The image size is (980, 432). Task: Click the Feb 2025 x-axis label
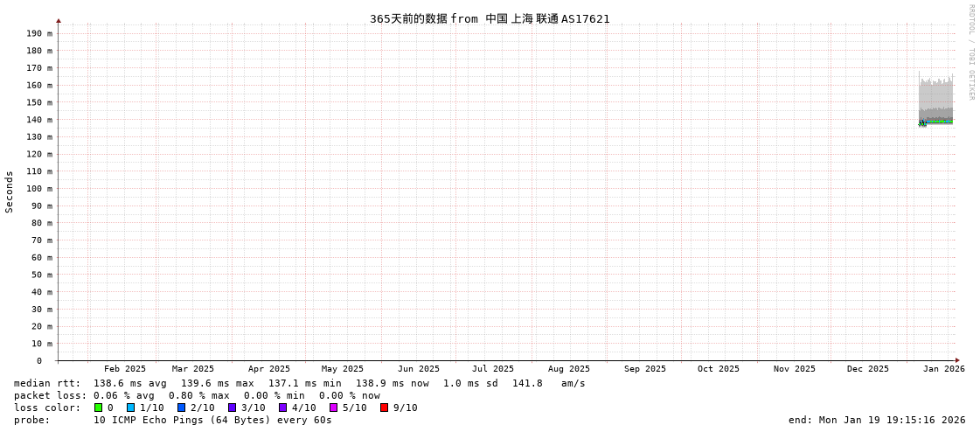click(x=125, y=369)
